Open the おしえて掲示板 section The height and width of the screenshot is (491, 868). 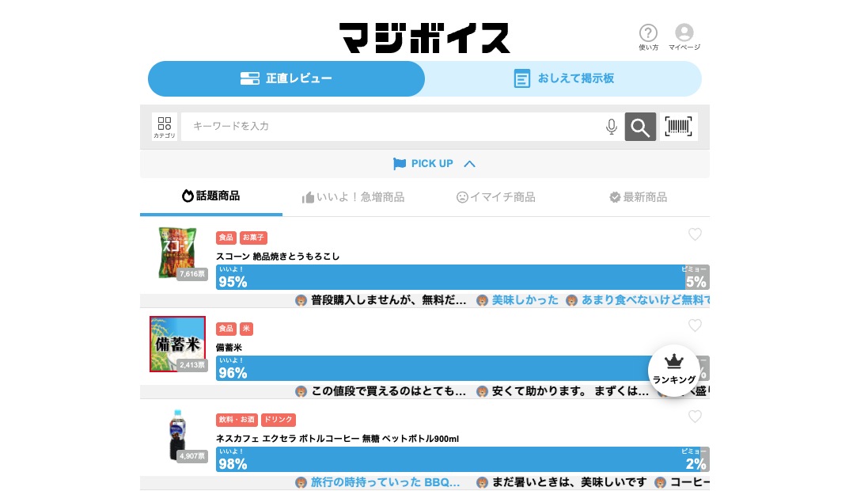click(x=563, y=78)
